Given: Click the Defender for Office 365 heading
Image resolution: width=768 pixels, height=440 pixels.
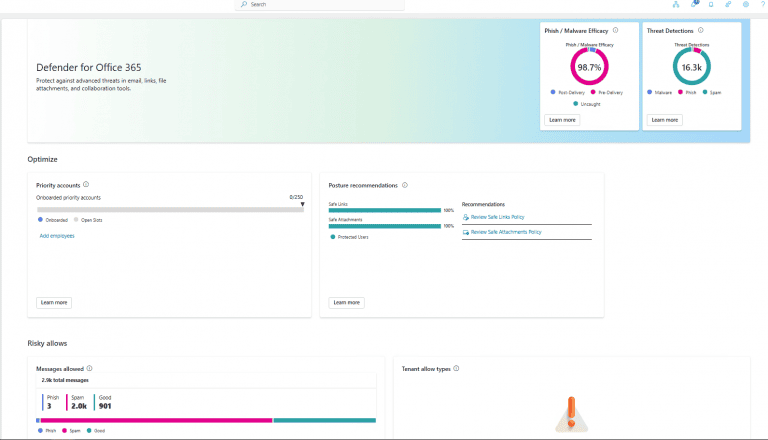Looking at the screenshot, I should pyautogui.click(x=89, y=68).
